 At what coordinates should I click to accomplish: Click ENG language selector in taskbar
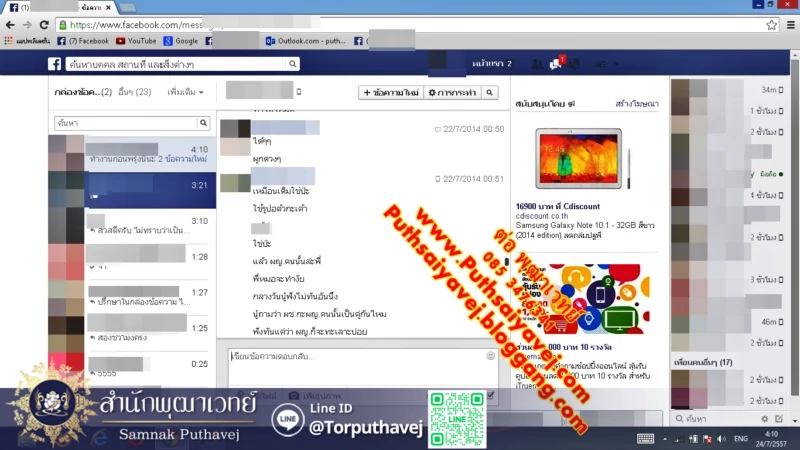pos(741,439)
